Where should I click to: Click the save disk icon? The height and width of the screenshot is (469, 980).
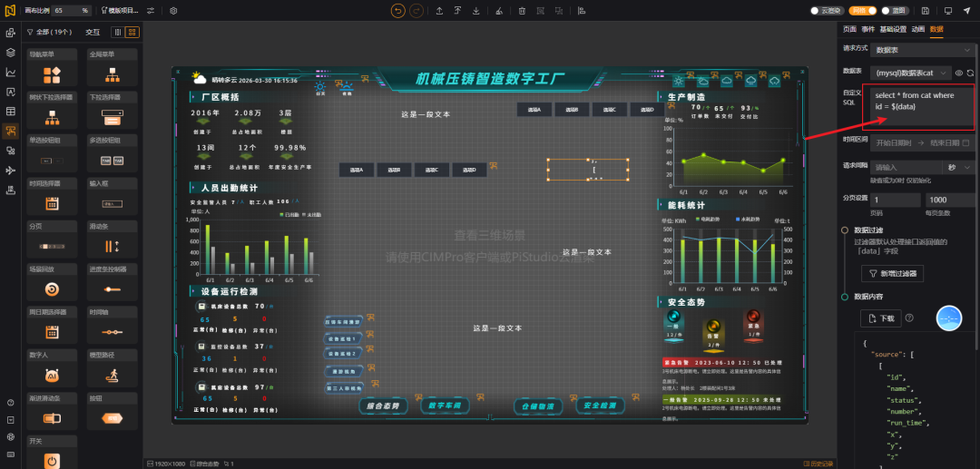pyautogui.click(x=925, y=11)
